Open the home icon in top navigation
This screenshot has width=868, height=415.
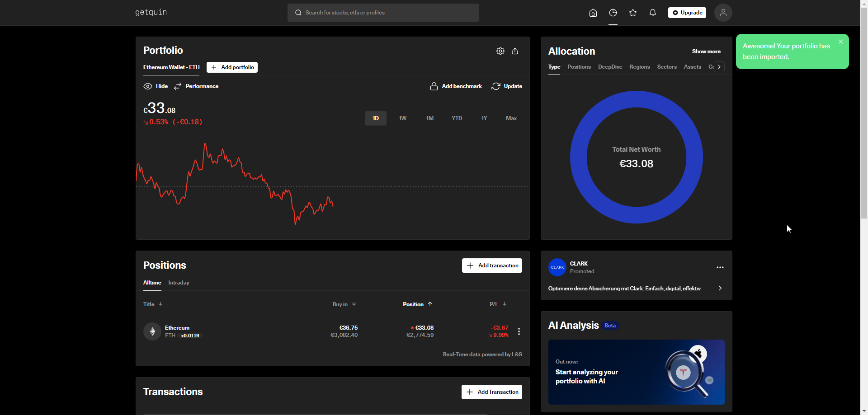[x=593, y=13]
